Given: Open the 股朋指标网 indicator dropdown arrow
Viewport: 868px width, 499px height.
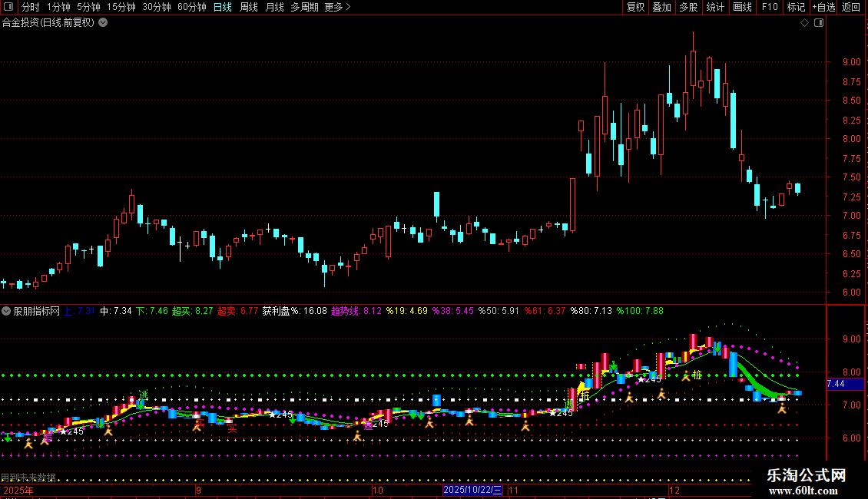Looking at the screenshot, I should (6, 311).
